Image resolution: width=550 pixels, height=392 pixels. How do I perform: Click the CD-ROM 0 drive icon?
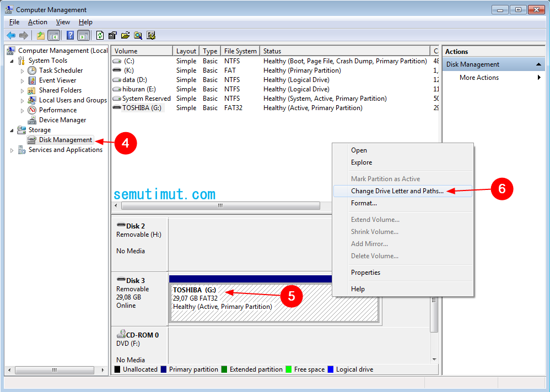click(121, 334)
